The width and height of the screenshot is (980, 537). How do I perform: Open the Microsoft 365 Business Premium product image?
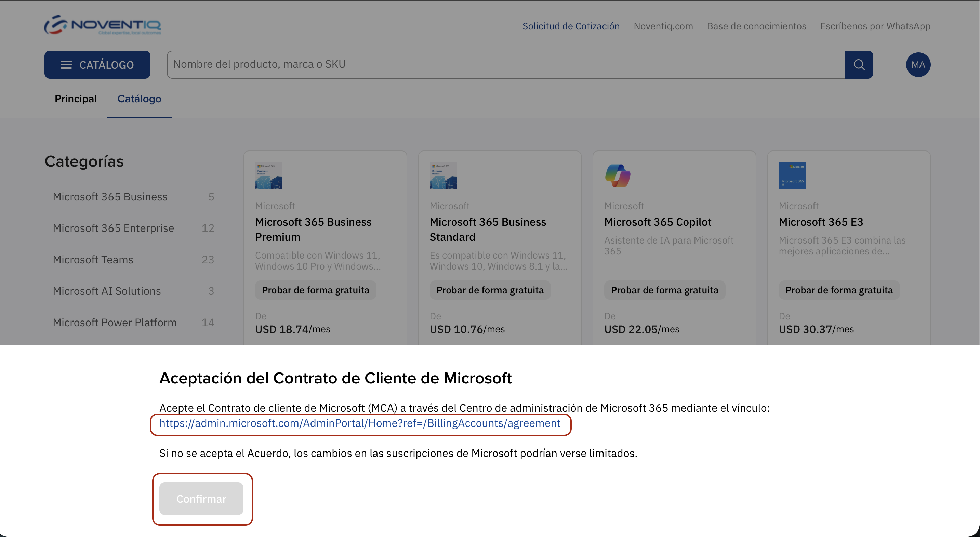click(268, 176)
